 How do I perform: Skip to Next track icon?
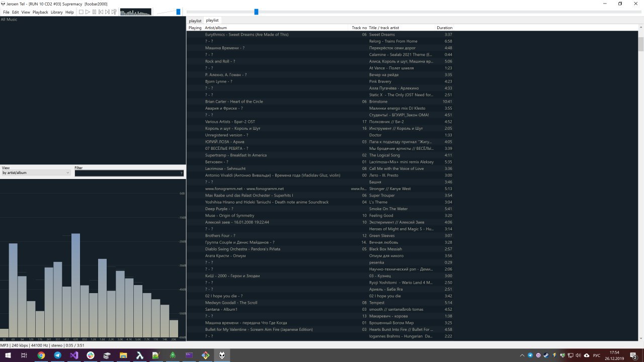pyautogui.click(x=107, y=12)
